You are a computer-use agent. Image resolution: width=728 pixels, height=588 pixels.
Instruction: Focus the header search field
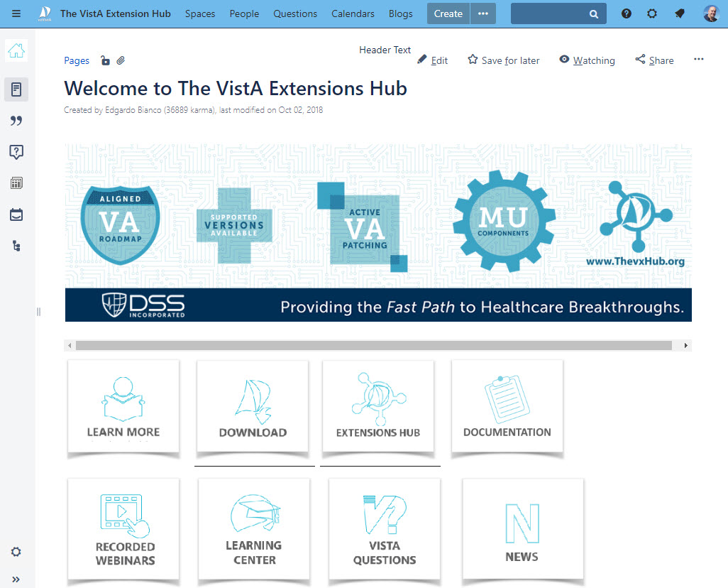[x=558, y=13]
